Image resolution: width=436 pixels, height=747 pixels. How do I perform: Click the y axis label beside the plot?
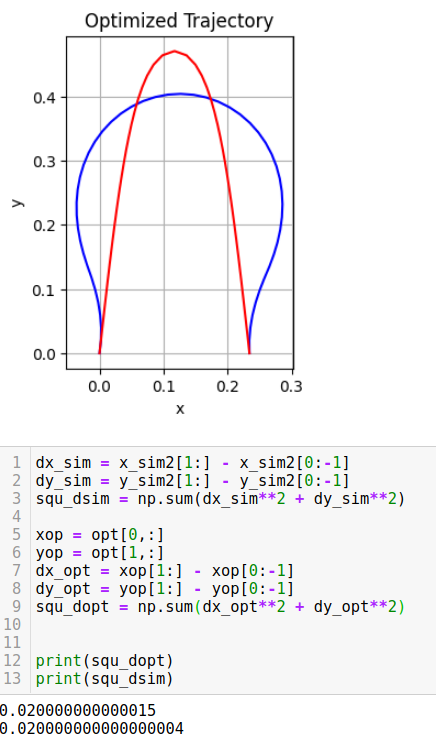(x=17, y=202)
